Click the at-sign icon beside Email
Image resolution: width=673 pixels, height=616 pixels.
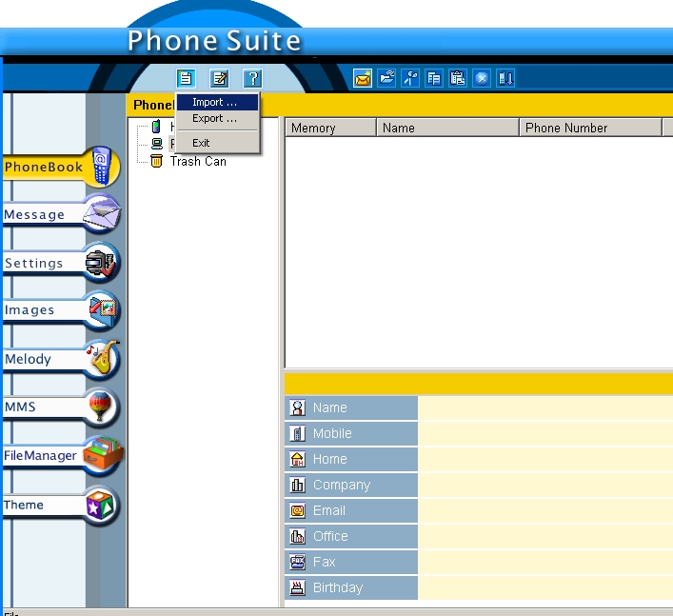click(x=297, y=511)
